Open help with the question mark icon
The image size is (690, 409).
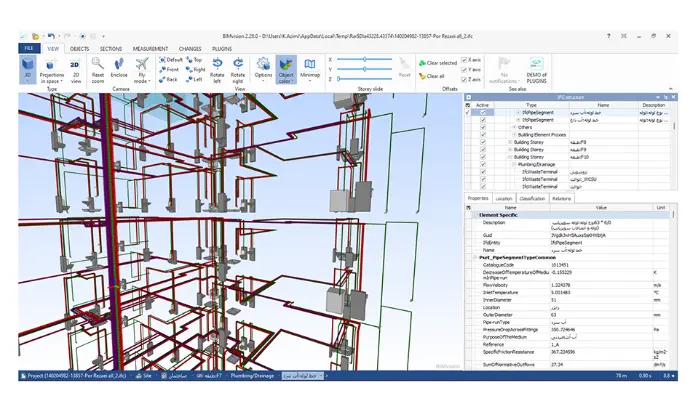(609, 36)
